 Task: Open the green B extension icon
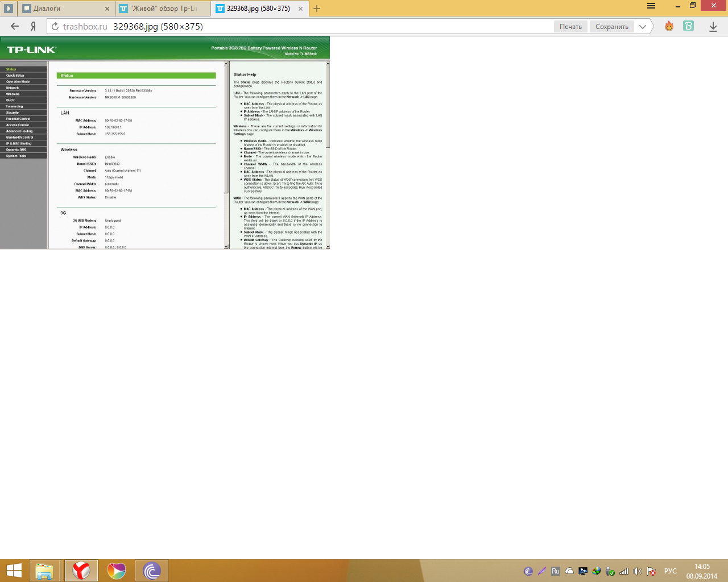point(689,26)
